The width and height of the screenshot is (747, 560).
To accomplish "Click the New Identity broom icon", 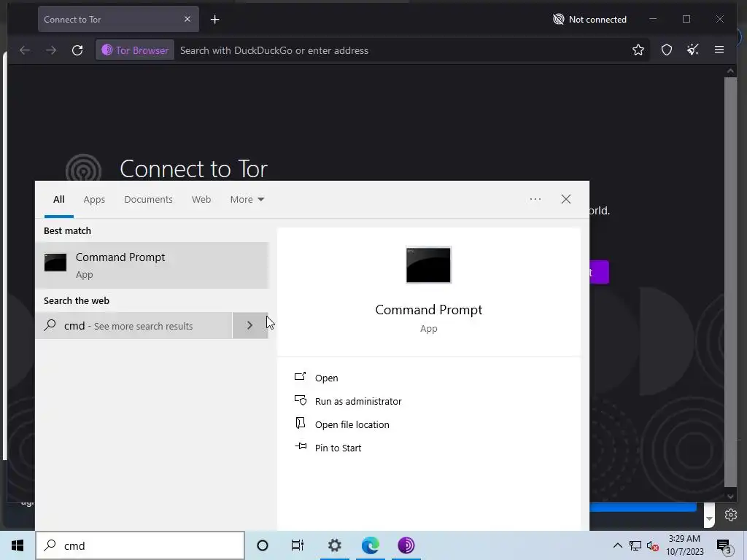I will click(x=693, y=50).
